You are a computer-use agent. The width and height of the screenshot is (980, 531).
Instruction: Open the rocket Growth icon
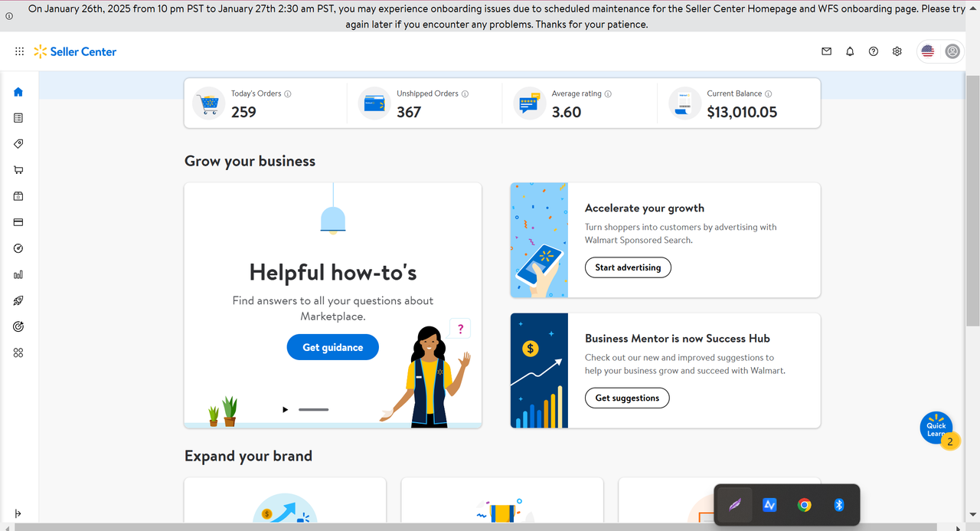tap(18, 300)
